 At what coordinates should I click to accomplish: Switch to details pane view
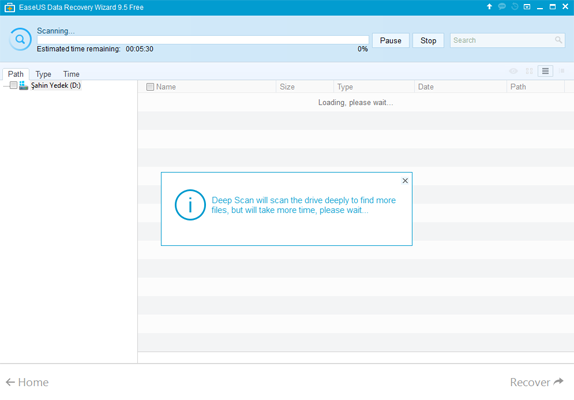[x=562, y=71]
